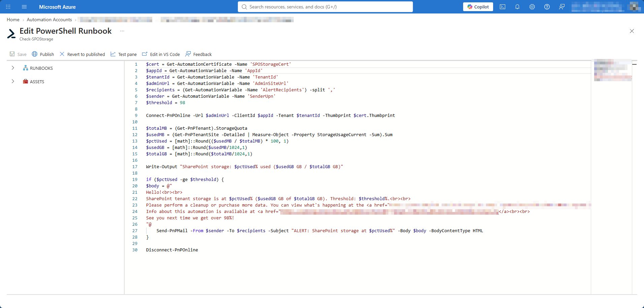The width and height of the screenshot is (644, 308).
Task: Click the ASSETS toolbox icon
Action: tap(25, 82)
